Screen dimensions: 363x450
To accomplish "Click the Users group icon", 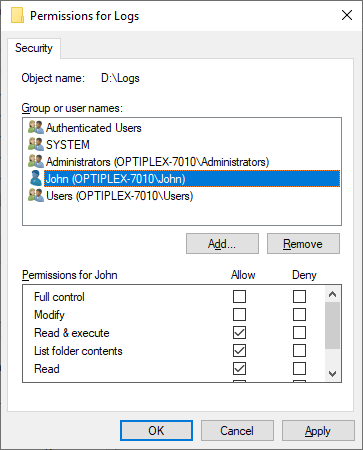I will click(x=36, y=195).
